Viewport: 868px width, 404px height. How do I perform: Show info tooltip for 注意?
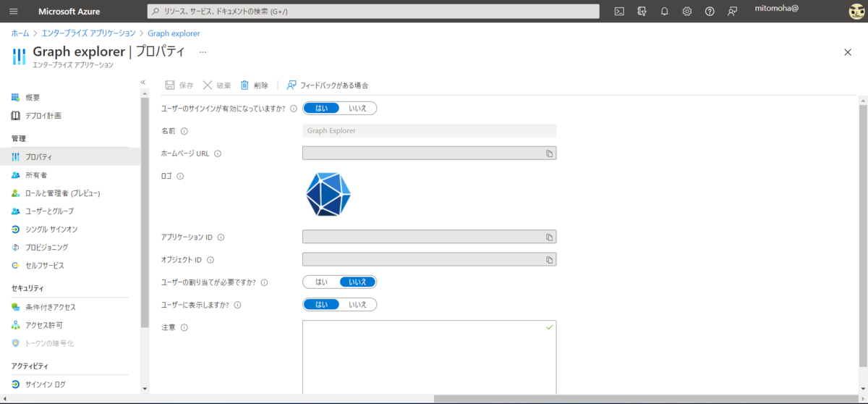point(184,327)
